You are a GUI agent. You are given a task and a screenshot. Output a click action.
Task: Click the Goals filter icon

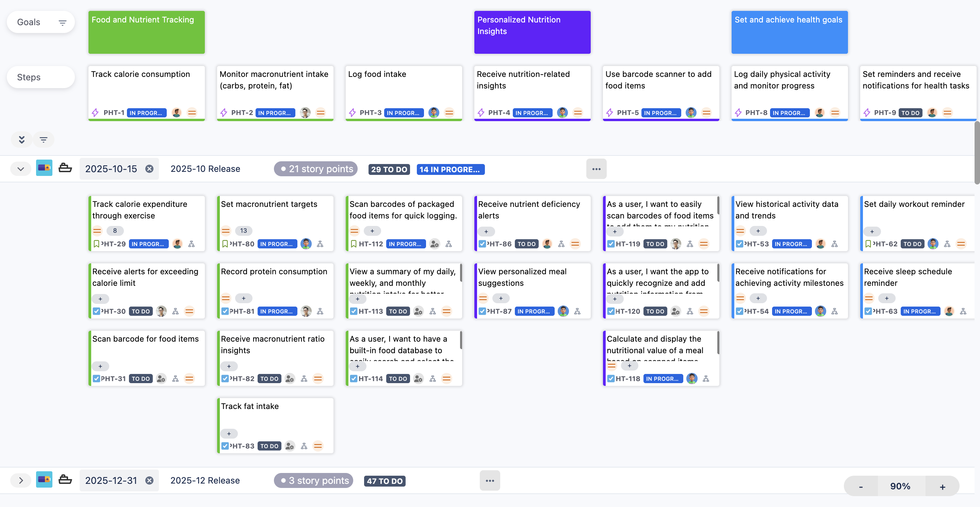62,23
